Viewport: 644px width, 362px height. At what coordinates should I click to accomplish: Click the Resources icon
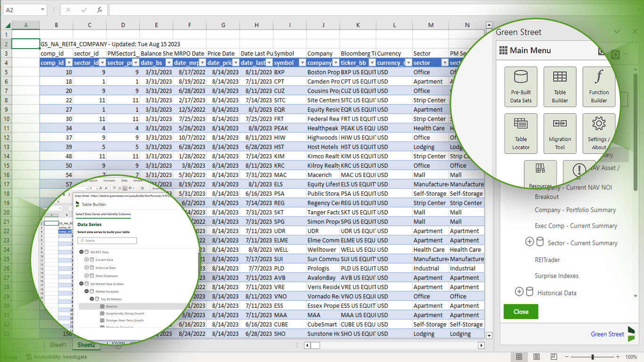(x=540, y=173)
